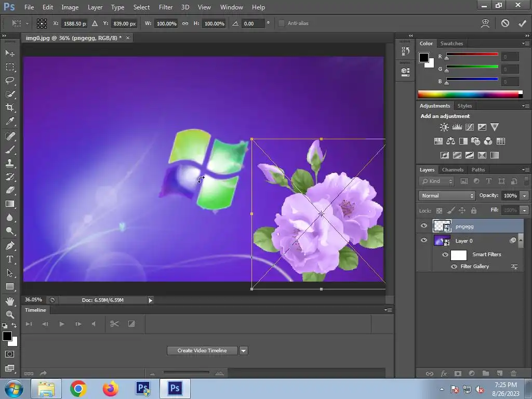
Task: Create a new group folder in Layers
Action: (x=486, y=373)
